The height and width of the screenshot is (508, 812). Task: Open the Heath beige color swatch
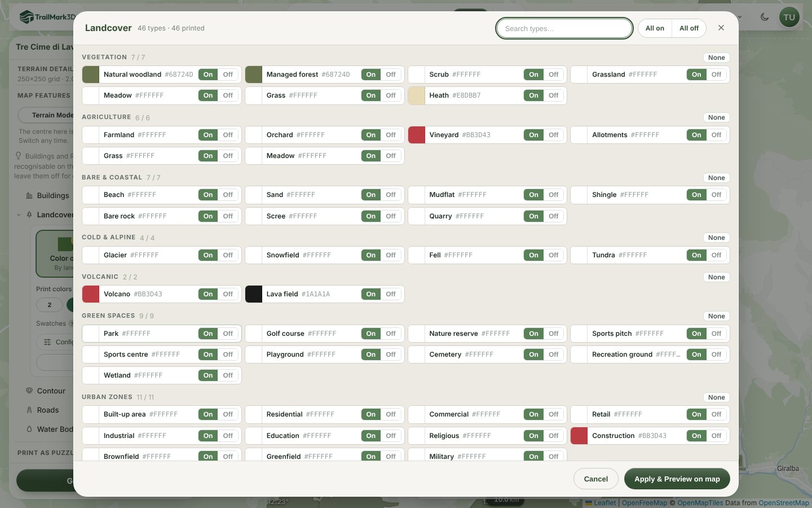pyautogui.click(x=417, y=95)
